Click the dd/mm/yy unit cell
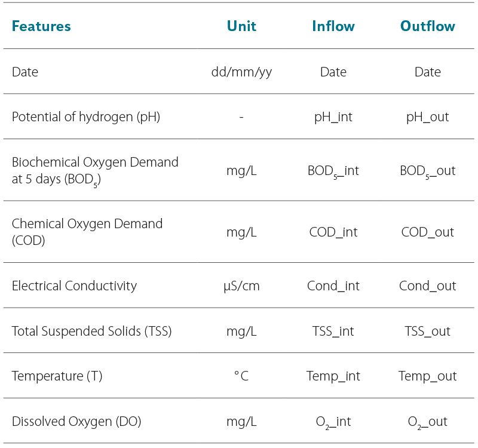 (241, 72)
